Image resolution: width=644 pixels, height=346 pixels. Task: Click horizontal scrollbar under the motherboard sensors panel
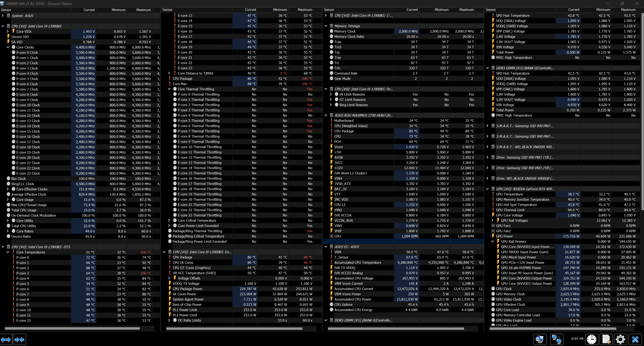coord(396,328)
